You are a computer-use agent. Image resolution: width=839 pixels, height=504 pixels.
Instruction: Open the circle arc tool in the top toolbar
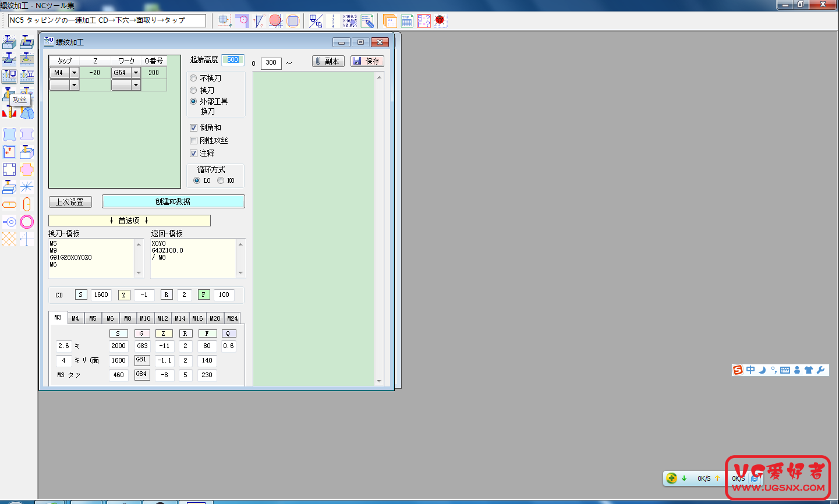point(242,21)
